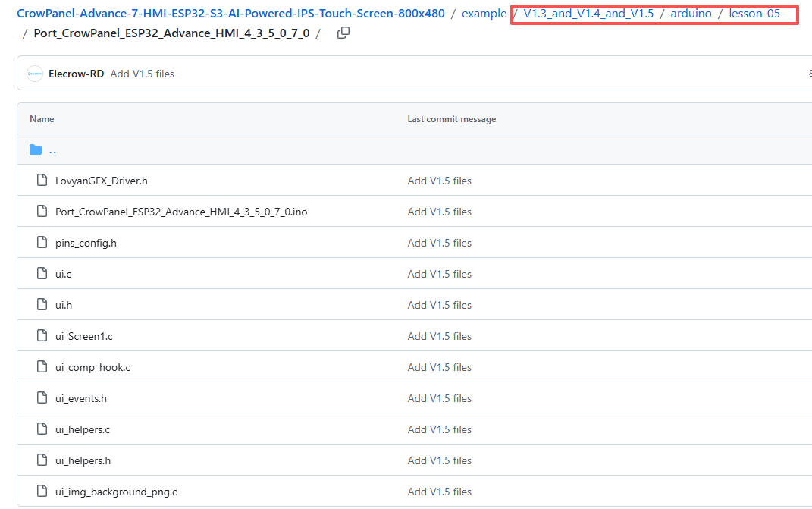Viewport: 812px width, 509px height.
Task: Click the file icon beside ui_img_background_png.c
Action: (42, 492)
